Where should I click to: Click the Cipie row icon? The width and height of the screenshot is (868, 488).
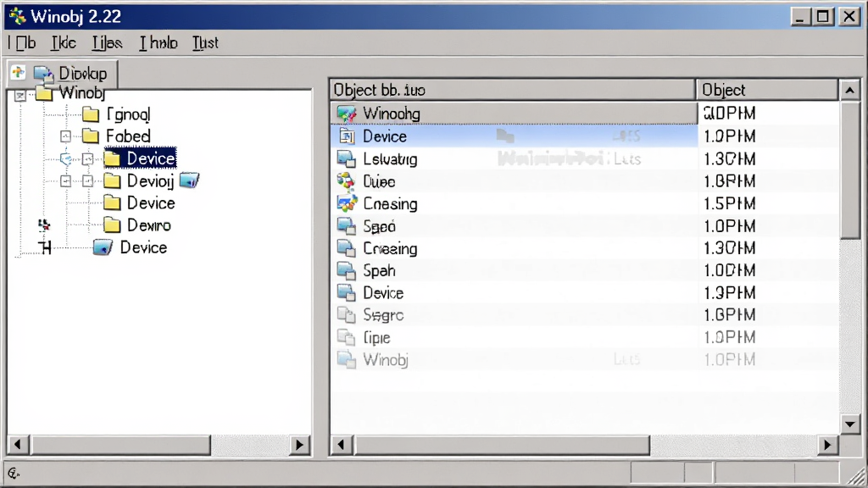(x=347, y=337)
